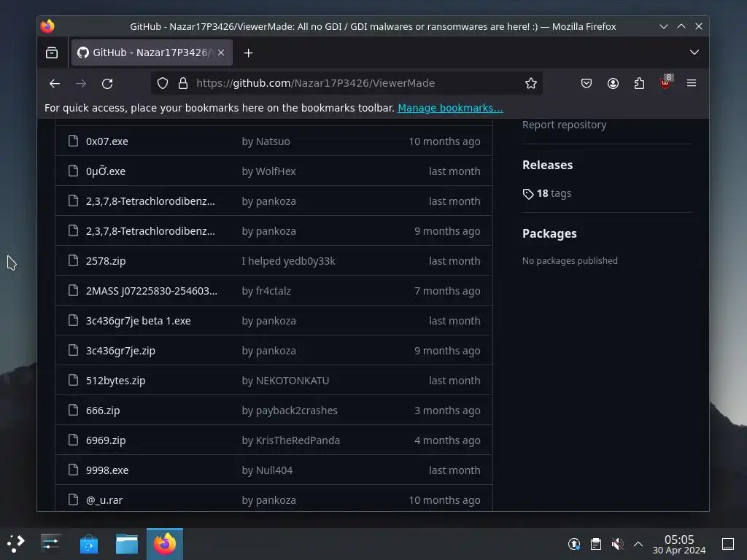Click 'No packages published' text
747x560 pixels.
tap(570, 261)
